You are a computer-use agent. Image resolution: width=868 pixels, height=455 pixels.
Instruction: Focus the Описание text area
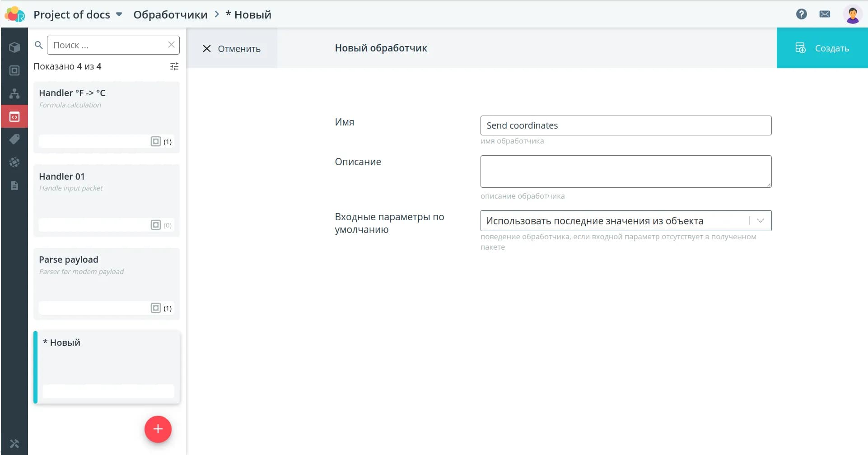tap(625, 172)
